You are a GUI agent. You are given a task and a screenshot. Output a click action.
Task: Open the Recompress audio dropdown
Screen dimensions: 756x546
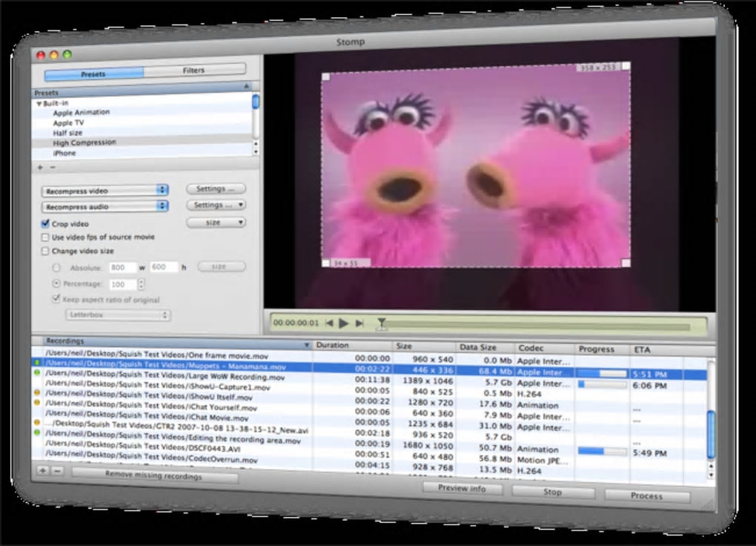pyautogui.click(x=105, y=207)
